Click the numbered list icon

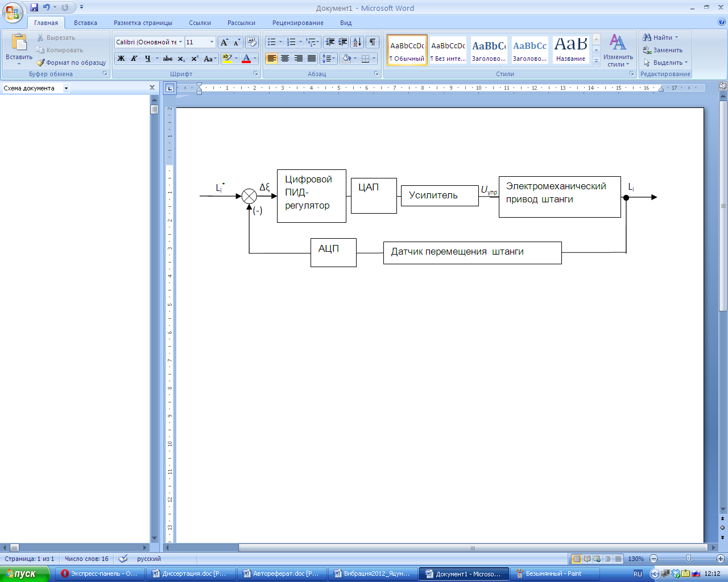(291, 42)
